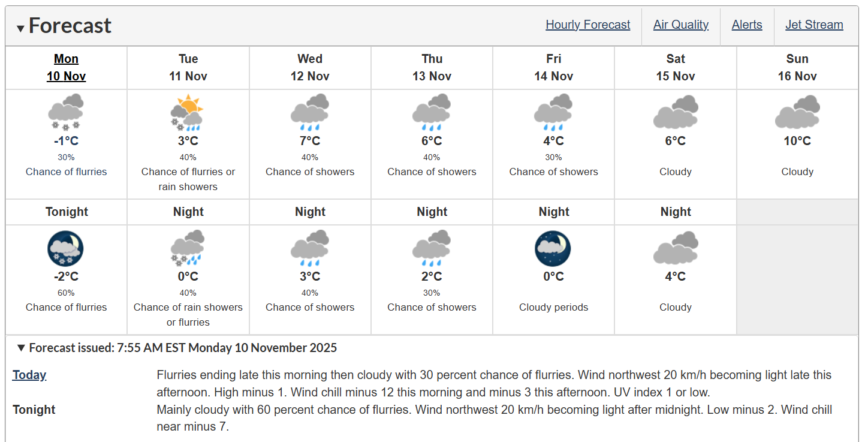The image size is (868, 442).
Task: Open the Air Quality tab
Action: (x=681, y=25)
